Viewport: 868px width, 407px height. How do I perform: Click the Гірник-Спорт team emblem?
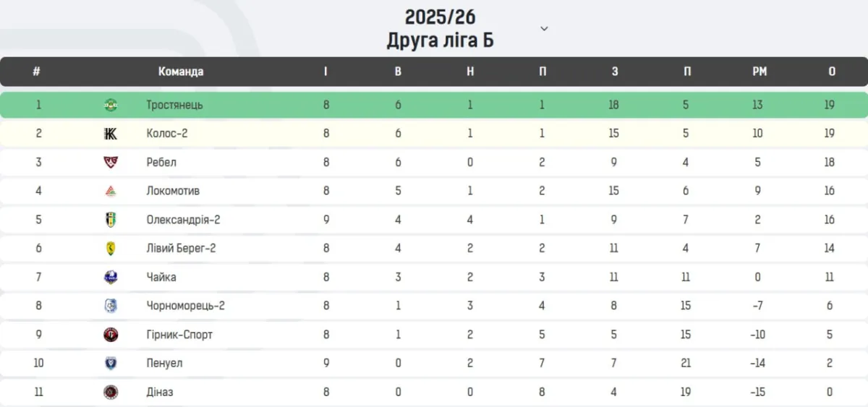(111, 335)
